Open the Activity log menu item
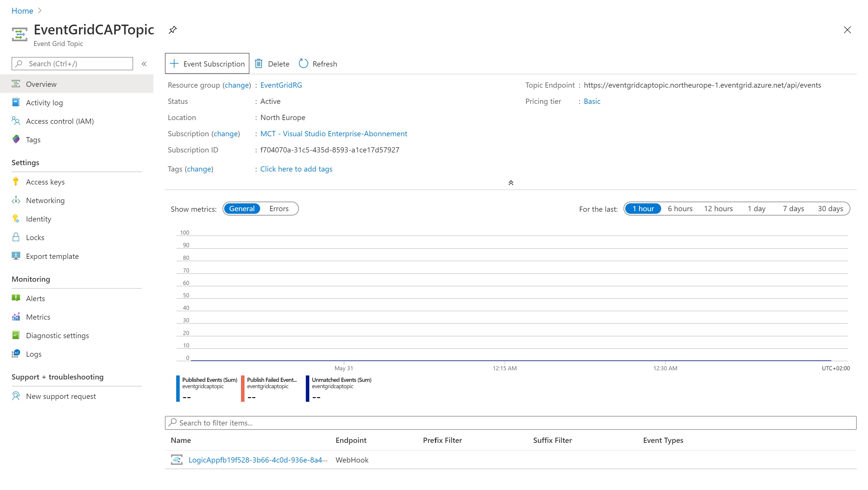 44,103
